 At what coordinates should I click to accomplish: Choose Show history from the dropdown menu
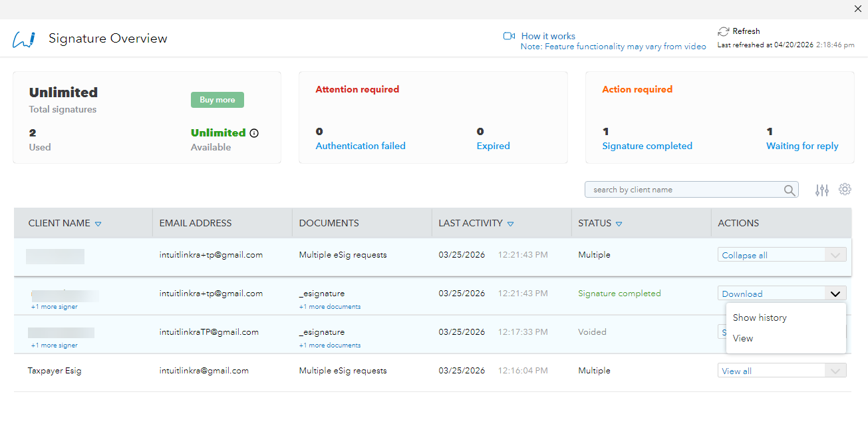[x=760, y=318]
